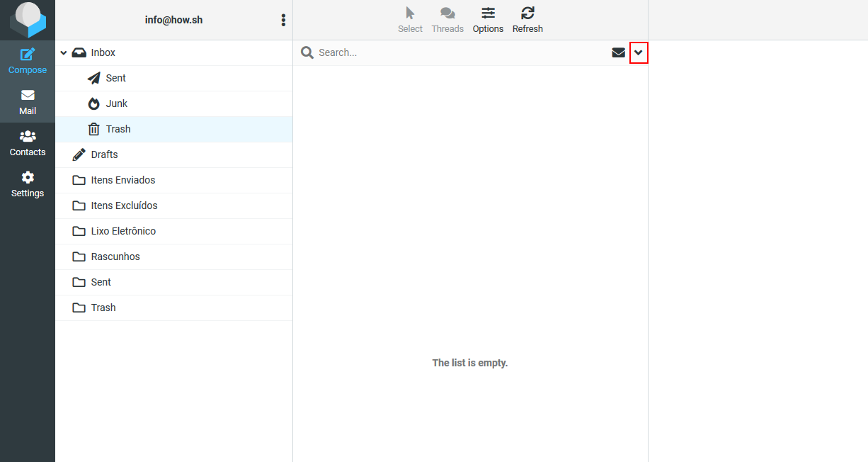Click the search magnifier icon
868x462 pixels.
point(307,52)
